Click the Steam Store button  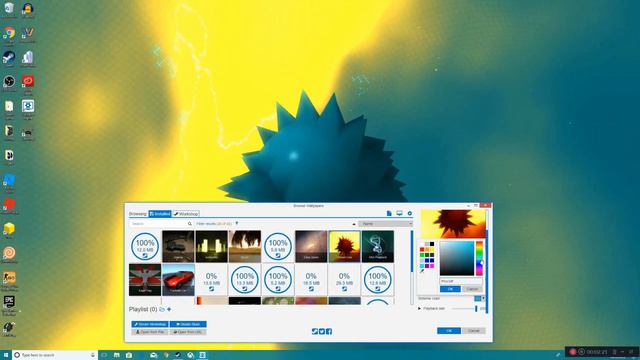pyautogui.click(x=188, y=324)
